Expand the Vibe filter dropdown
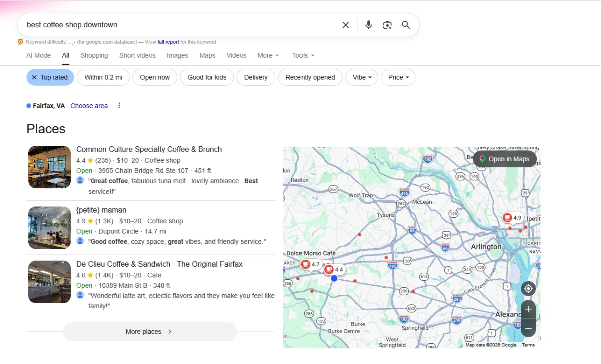The image size is (601, 364). [362, 77]
